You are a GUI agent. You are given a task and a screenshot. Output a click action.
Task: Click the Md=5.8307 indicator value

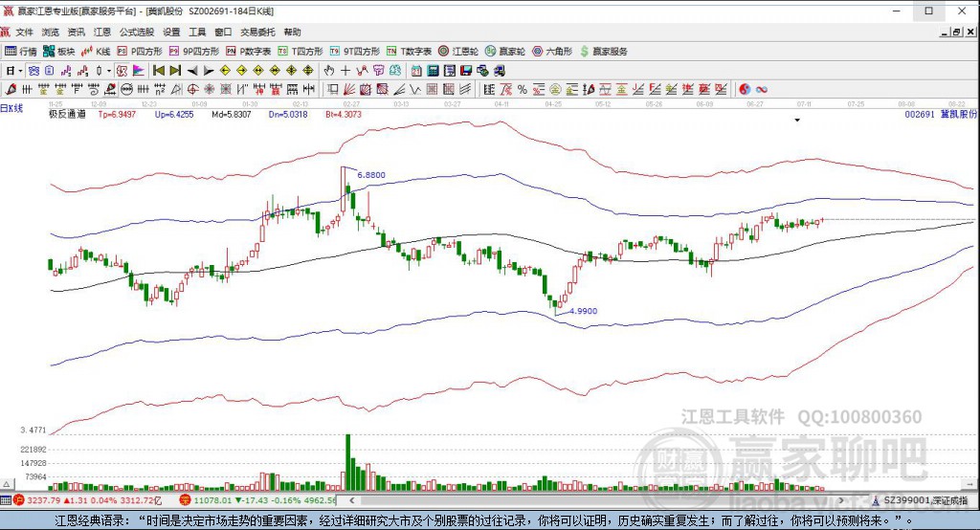[x=232, y=115]
